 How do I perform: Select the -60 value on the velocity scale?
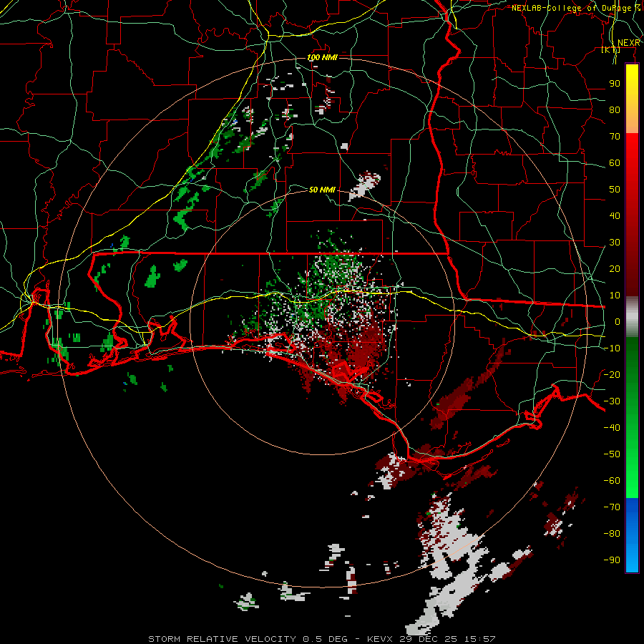[x=612, y=481]
